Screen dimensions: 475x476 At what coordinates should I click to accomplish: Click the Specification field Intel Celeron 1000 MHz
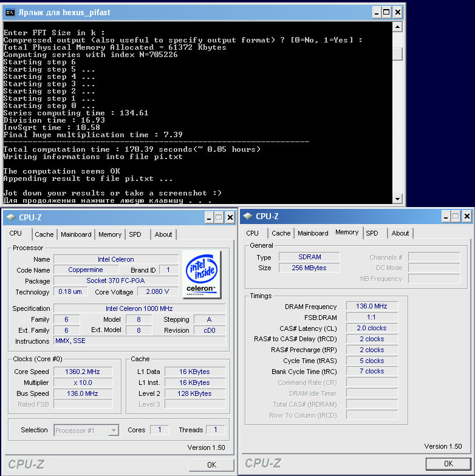click(x=140, y=308)
